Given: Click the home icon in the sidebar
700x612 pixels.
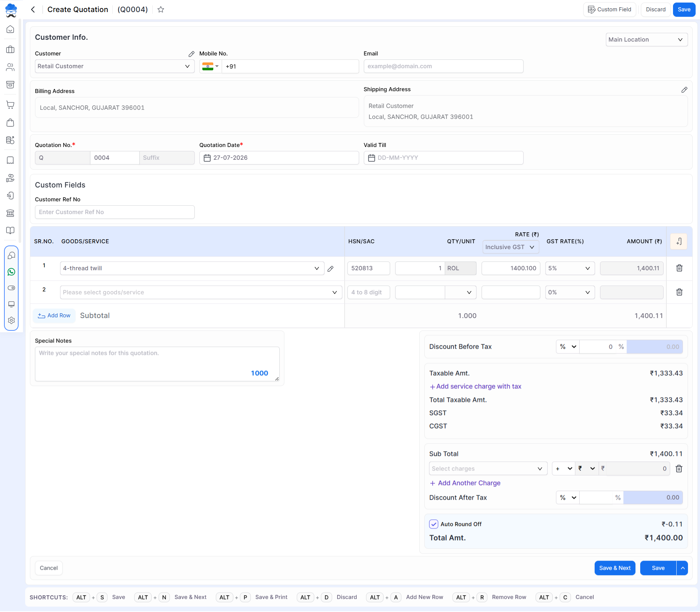Looking at the screenshot, I should [x=10, y=29].
